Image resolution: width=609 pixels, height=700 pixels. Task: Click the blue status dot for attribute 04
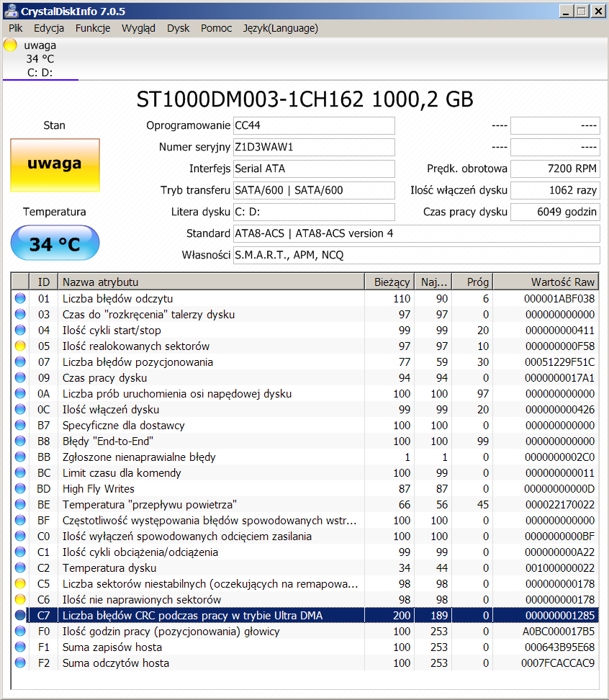click(x=20, y=330)
